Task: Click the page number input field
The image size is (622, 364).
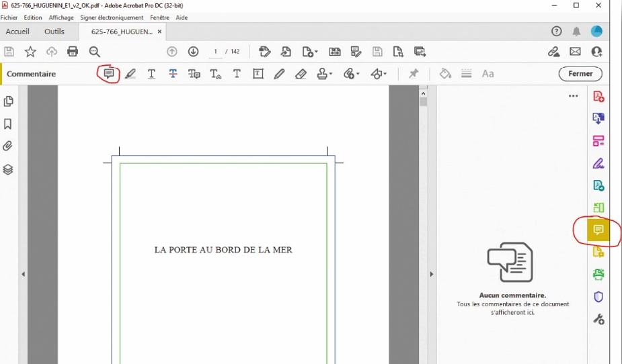Action: pyautogui.click(x=216, y=52)
